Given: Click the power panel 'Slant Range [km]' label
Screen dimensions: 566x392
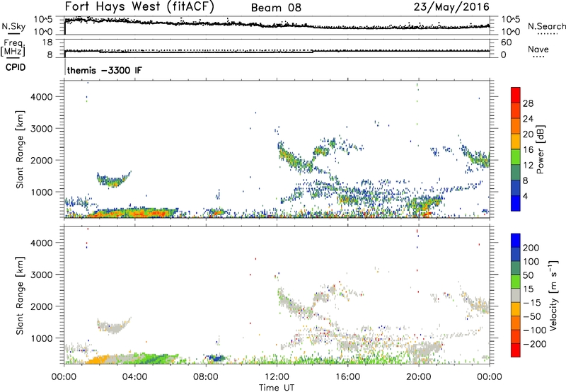Looking at the screenshot, I should pos(20,149).
